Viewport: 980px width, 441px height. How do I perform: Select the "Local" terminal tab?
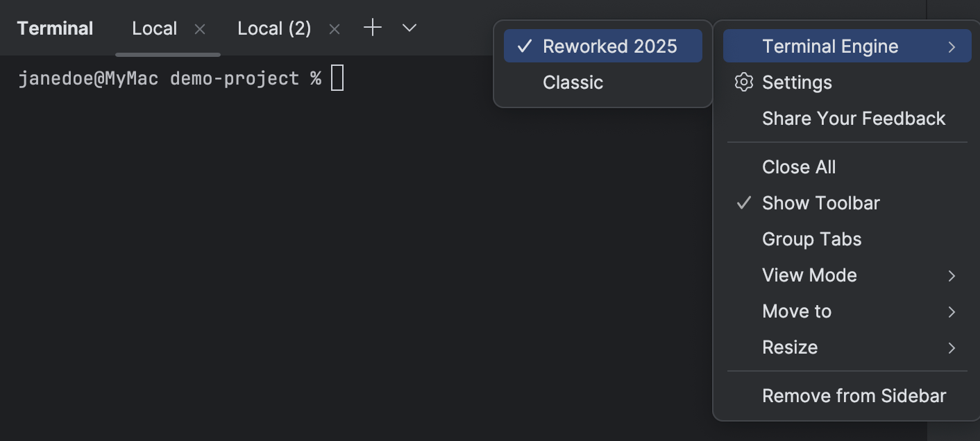[x=154, y=28]
